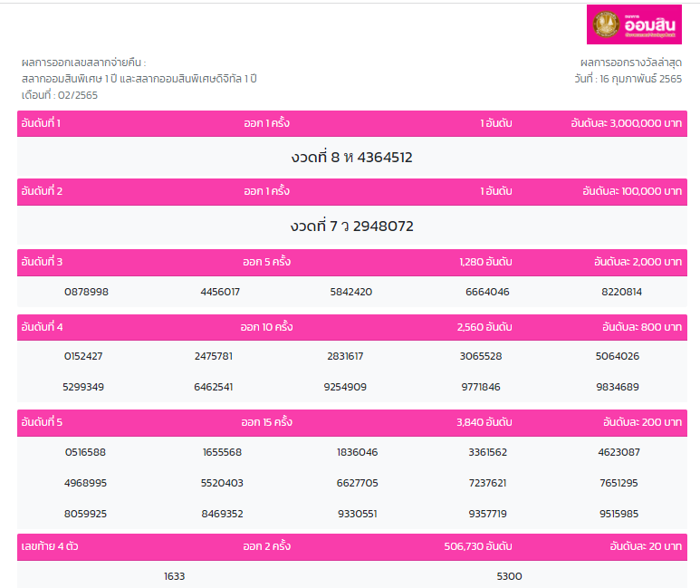
Task: Click the GSB Omsin bank logo
Action: [633, 24]
